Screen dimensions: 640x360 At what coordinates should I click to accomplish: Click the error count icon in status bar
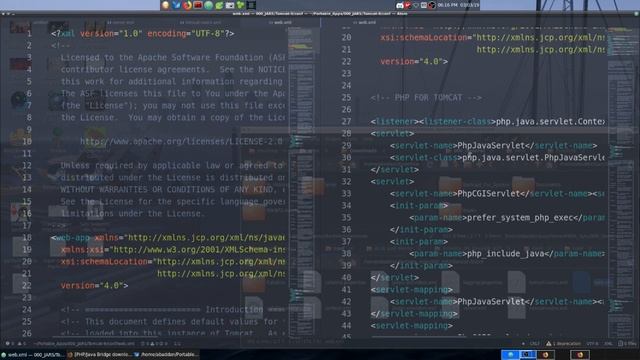[x=10, y=344]
